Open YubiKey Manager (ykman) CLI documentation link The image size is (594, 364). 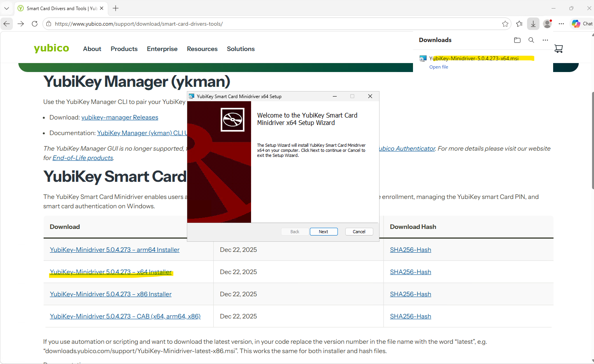[x=142, y=133]
